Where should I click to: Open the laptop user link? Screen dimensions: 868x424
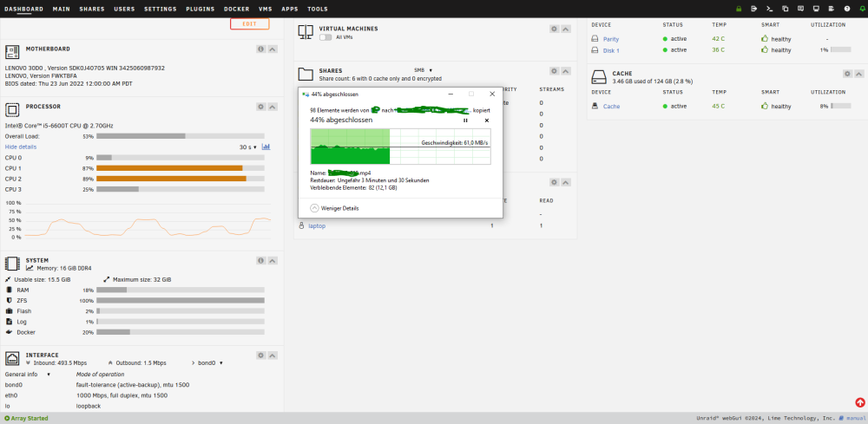click(317, 225)
